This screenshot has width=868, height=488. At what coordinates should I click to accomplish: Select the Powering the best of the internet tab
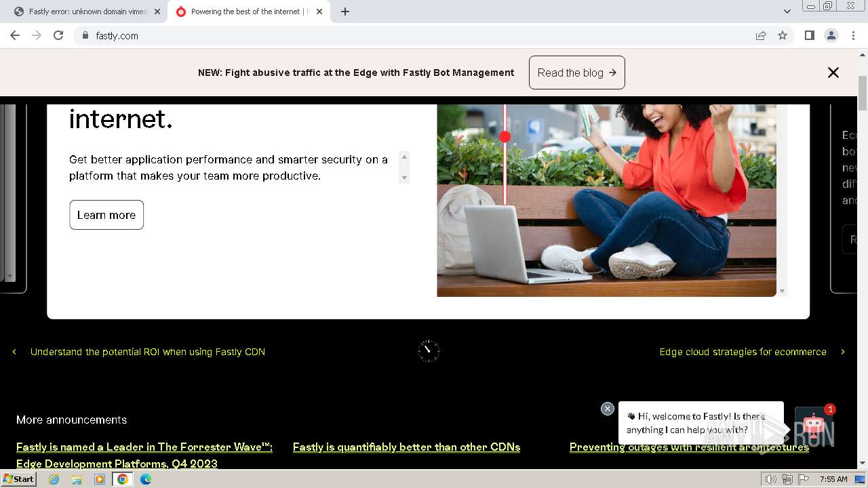249,12
